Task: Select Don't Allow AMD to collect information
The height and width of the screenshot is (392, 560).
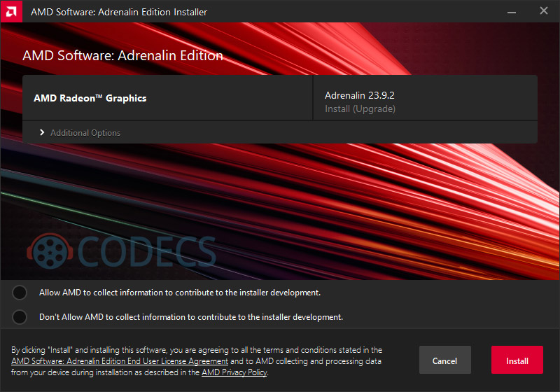Action: (x=20, y=316)
